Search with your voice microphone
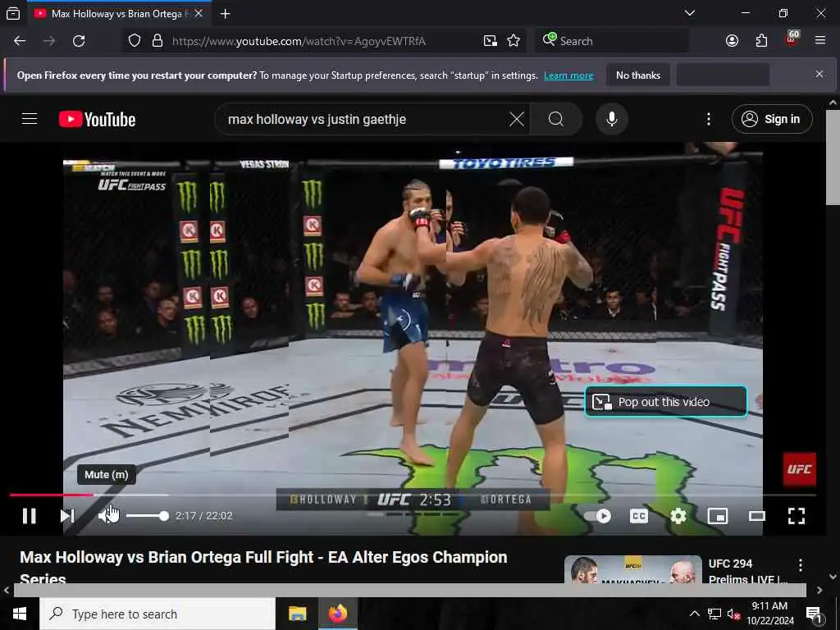The image size is (840, 630). pos(612,119)
